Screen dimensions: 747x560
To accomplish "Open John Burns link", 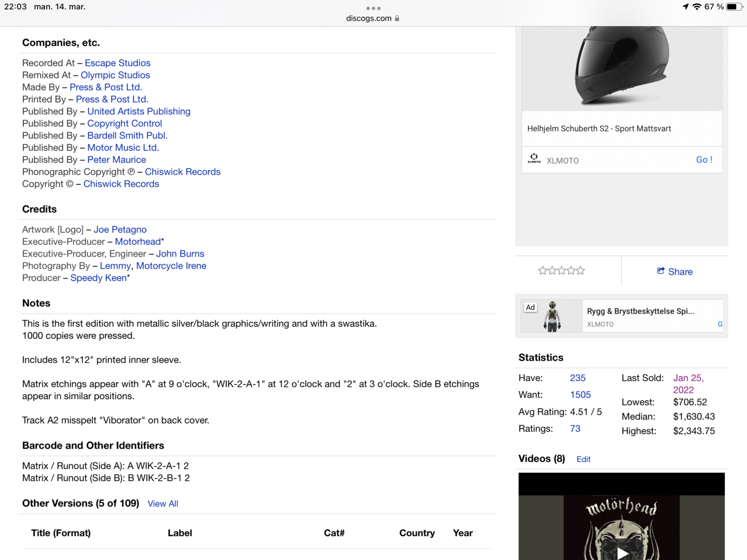I will pyautogui.click(x=181, y=254).
